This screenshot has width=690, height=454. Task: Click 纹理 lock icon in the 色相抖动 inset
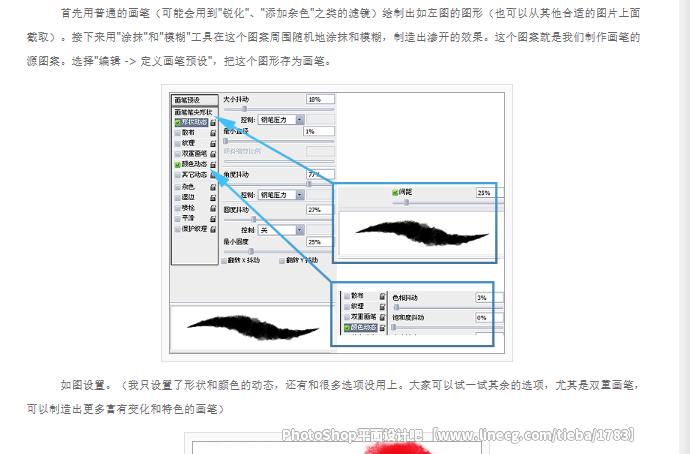pyautogui.click(x=382, y=307)
